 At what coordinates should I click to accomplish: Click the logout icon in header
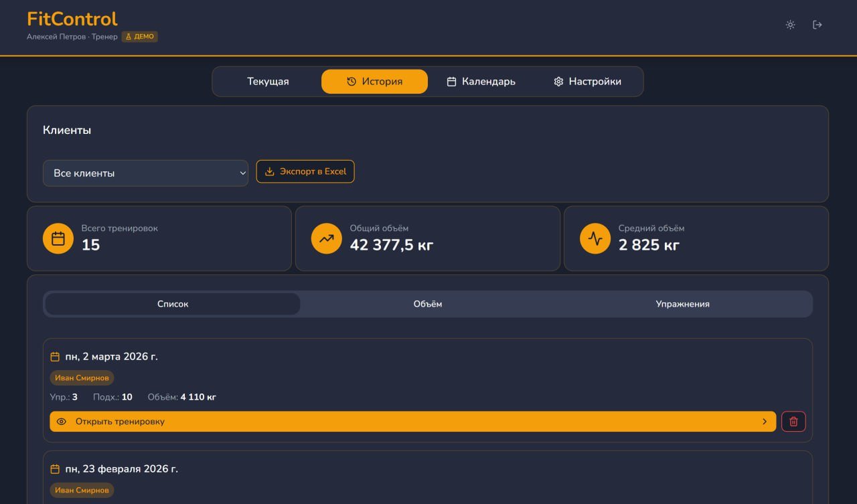[817, 25]
